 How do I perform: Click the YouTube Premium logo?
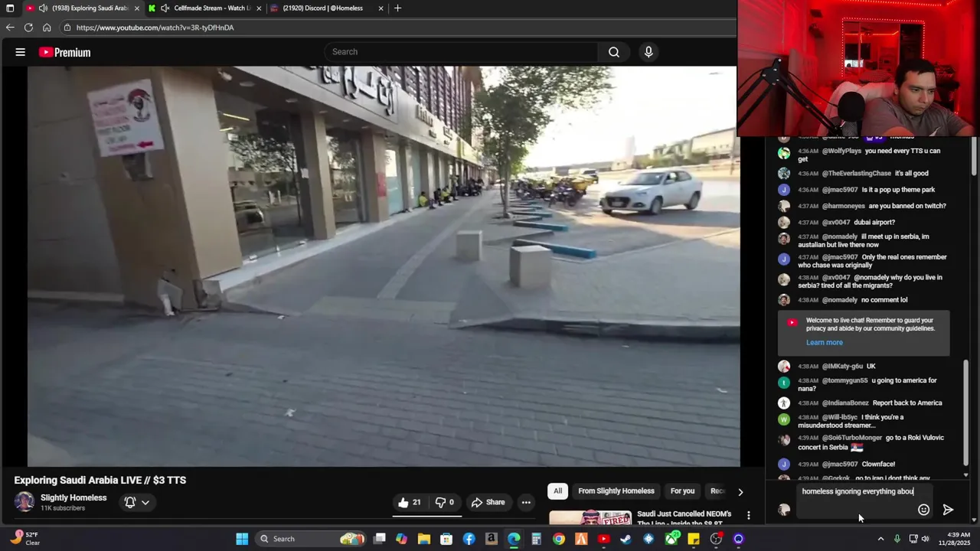[x=64, y=52]
